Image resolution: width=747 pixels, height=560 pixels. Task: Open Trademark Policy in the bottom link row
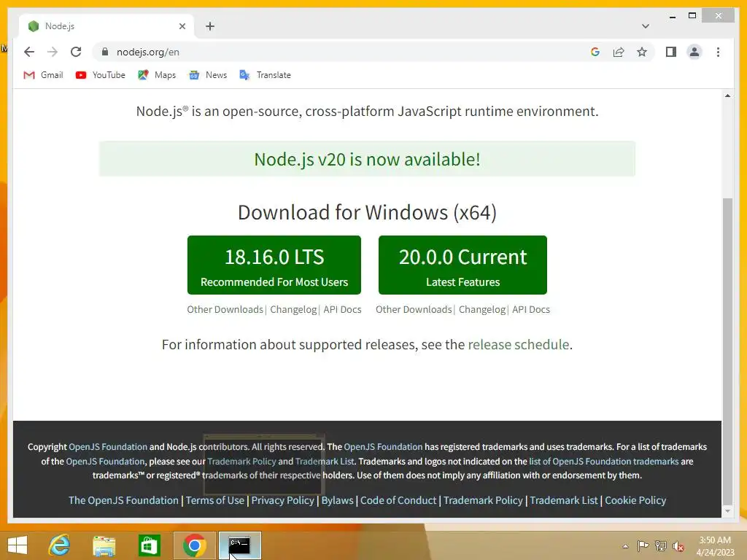(x=483, y=500)
